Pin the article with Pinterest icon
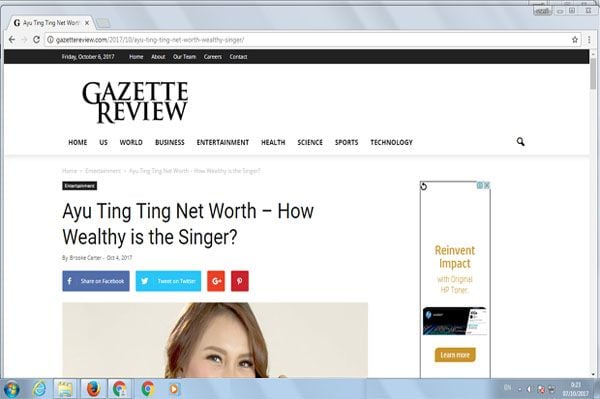Viewport: 600px width, 399px height. (240, 281)
